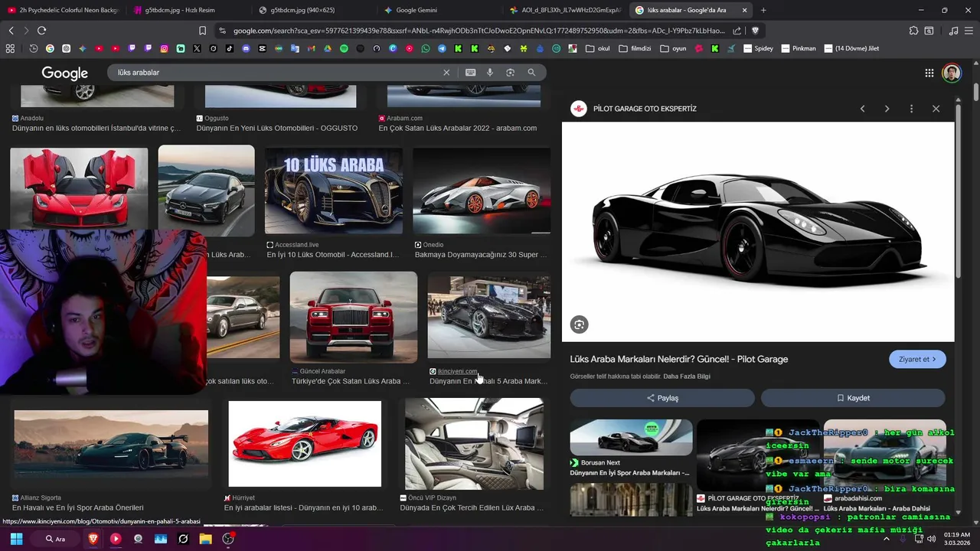Open the Telegram bookmark
Viewport: 980px width, 551px height.
click(x=442, y=48)
